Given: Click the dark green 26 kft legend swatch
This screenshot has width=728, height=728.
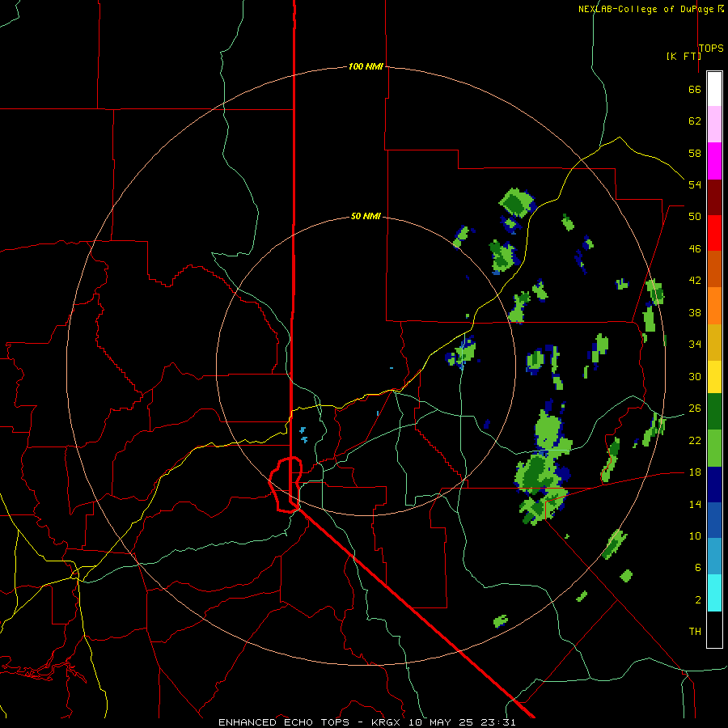Looking at the screenshot, I should (x=714, y=412).
